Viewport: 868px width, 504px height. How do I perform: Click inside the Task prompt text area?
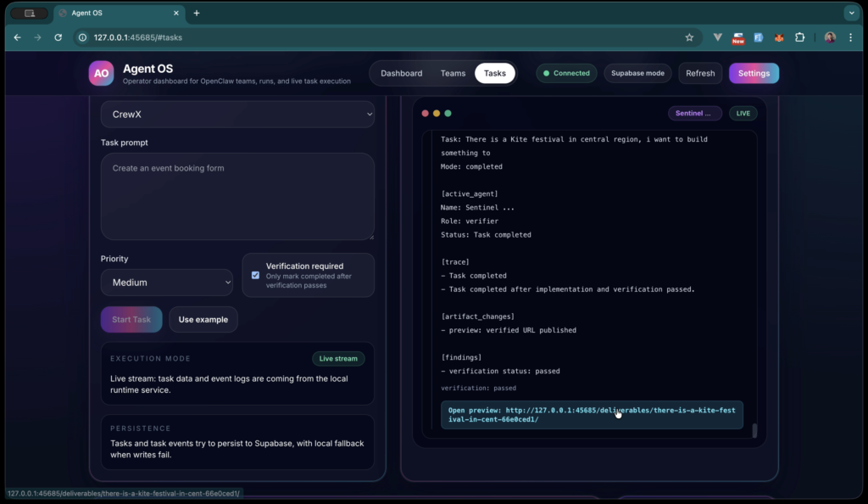point(237,195)
